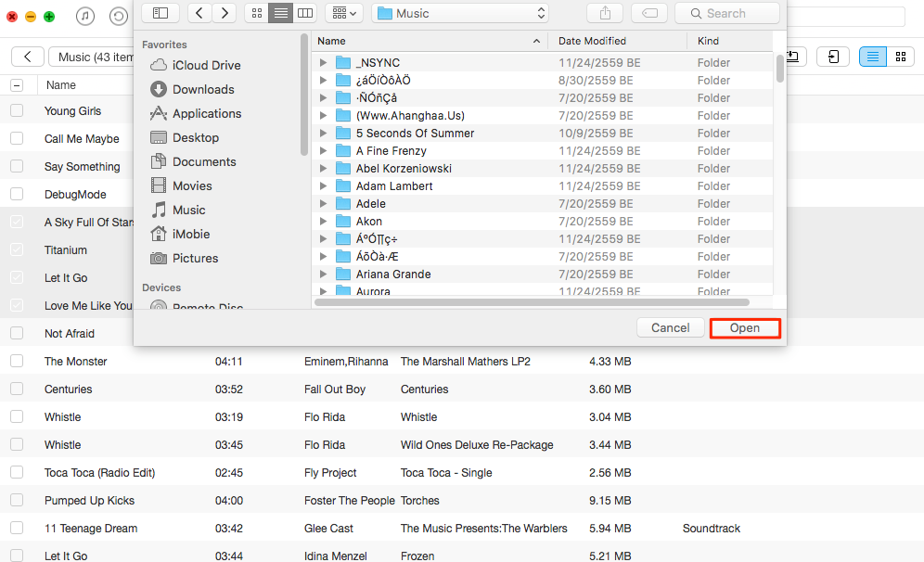Open Desktop in sidebar
Screen dimensions: 924x562
pyautogui.click(x=185, y=138)
